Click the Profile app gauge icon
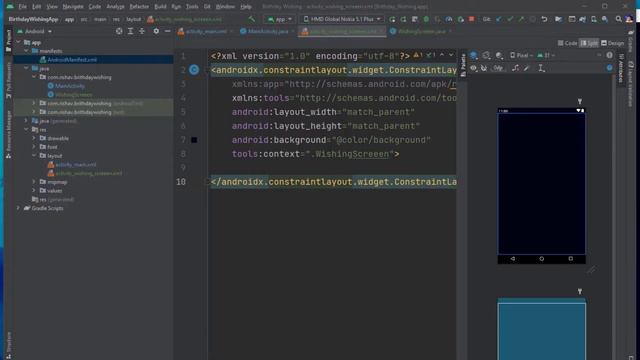Image resolution: width=640 pixels, height=360 pixels. pos(449,19)
